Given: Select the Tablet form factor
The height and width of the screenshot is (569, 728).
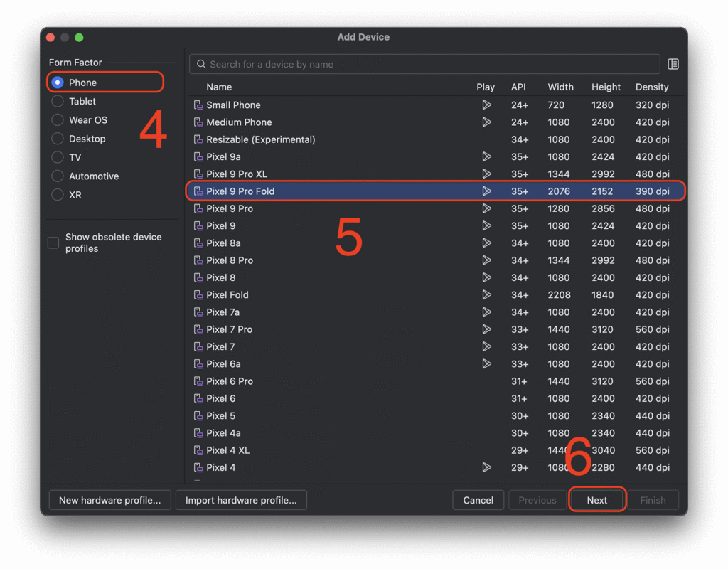Looking at the screenshot, I should pyautogui.click(x=58, y=102).
